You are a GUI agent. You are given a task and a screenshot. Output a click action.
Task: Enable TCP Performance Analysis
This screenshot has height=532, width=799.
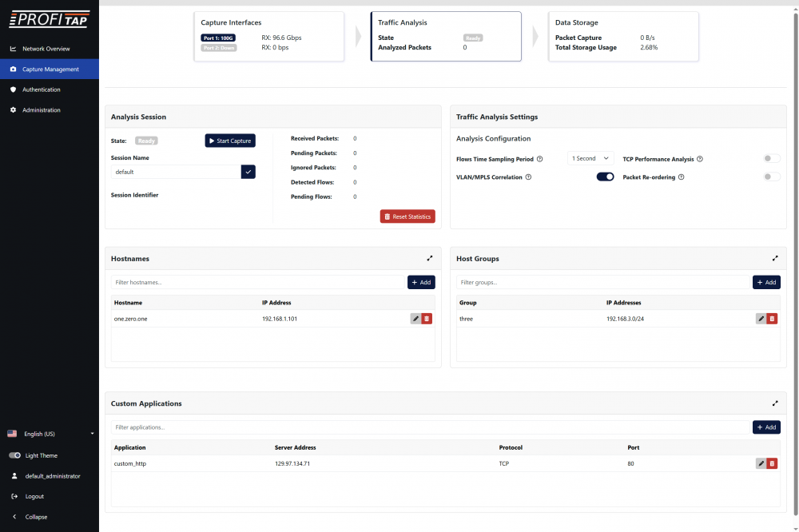tap(771, 159)
